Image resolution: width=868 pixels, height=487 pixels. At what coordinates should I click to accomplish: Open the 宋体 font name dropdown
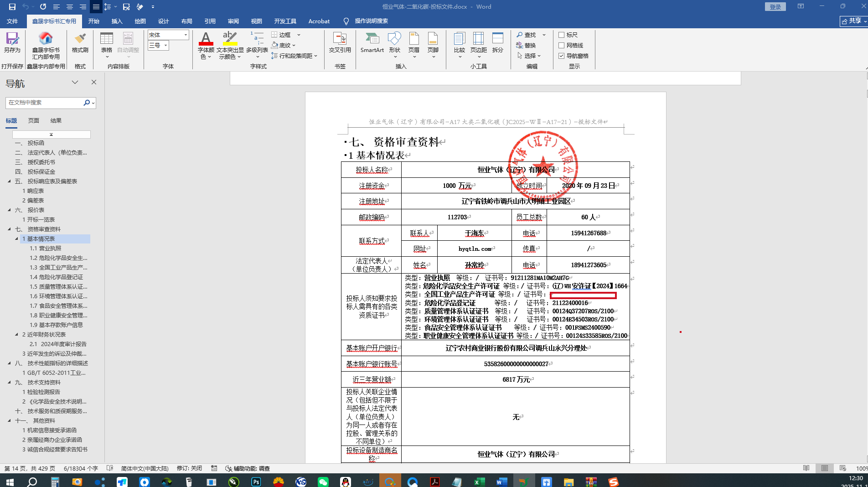coord(186,35)
